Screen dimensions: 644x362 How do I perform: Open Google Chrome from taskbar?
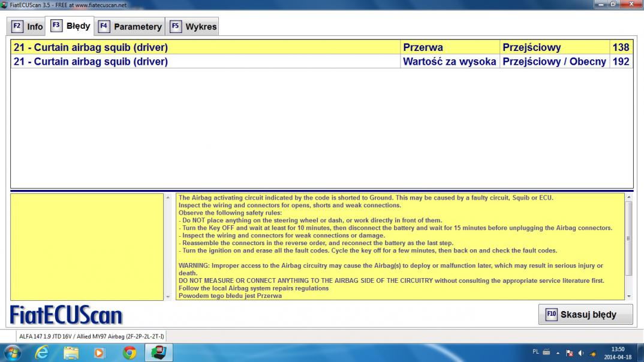tap(130, 353)
